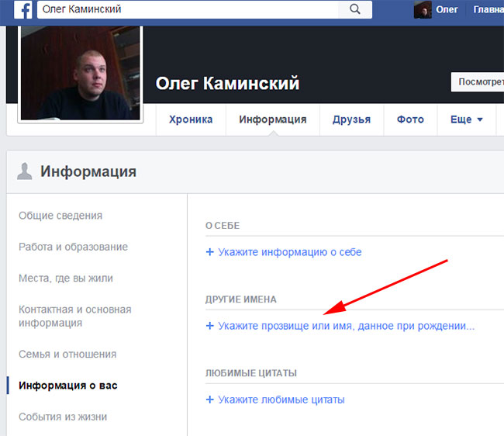The width and height of the screenshot is (504, 436).
Task: Go to Семья и отношения section
Action: coord(67,354)
